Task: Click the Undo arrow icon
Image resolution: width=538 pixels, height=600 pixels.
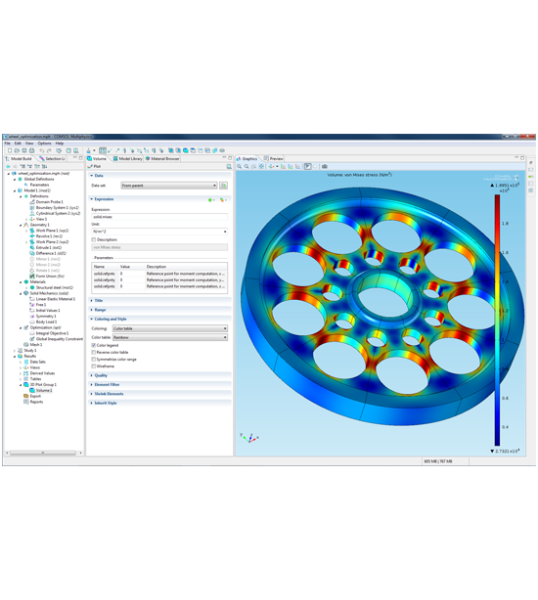Action: (x=41, y=150)
